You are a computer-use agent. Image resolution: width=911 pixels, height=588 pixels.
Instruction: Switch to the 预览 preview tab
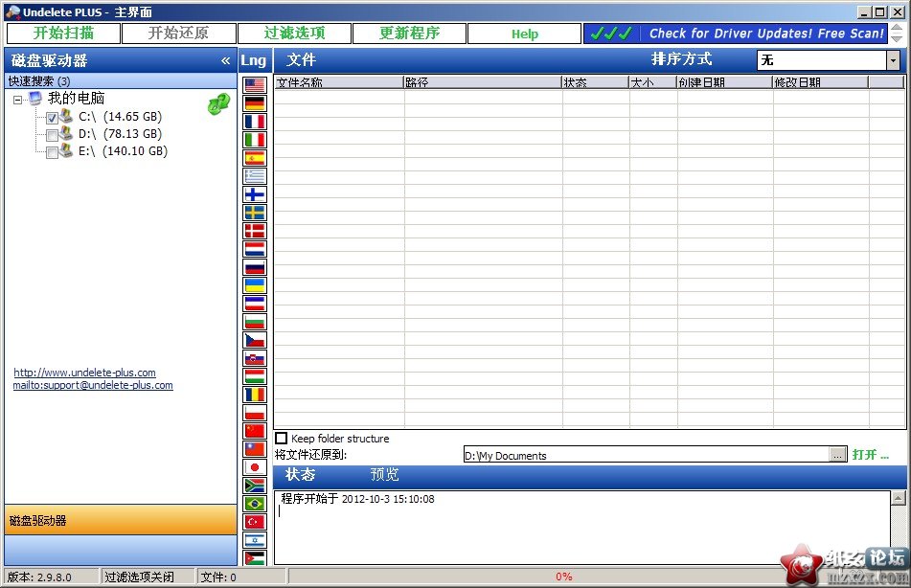point(385,475)
